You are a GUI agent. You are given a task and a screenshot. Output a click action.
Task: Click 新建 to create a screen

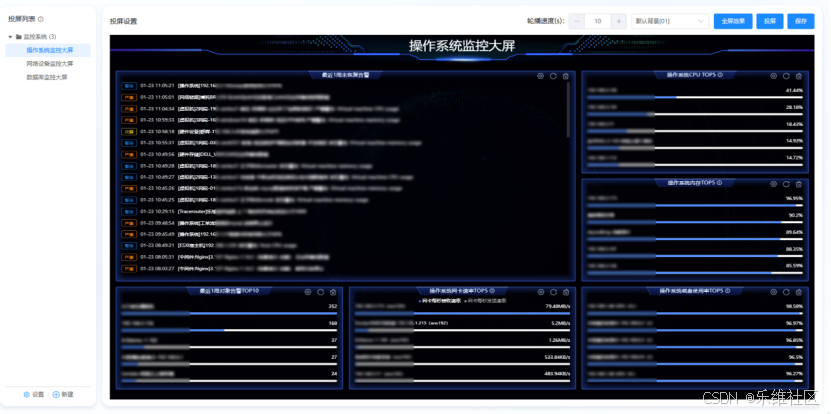[x=63, y=394]
